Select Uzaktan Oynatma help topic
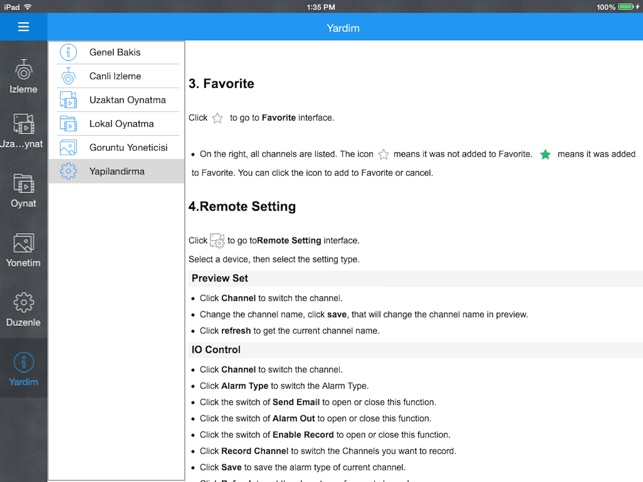Image resolution: width=643 pixels, height=482 pixels. [x=116, y=100]
